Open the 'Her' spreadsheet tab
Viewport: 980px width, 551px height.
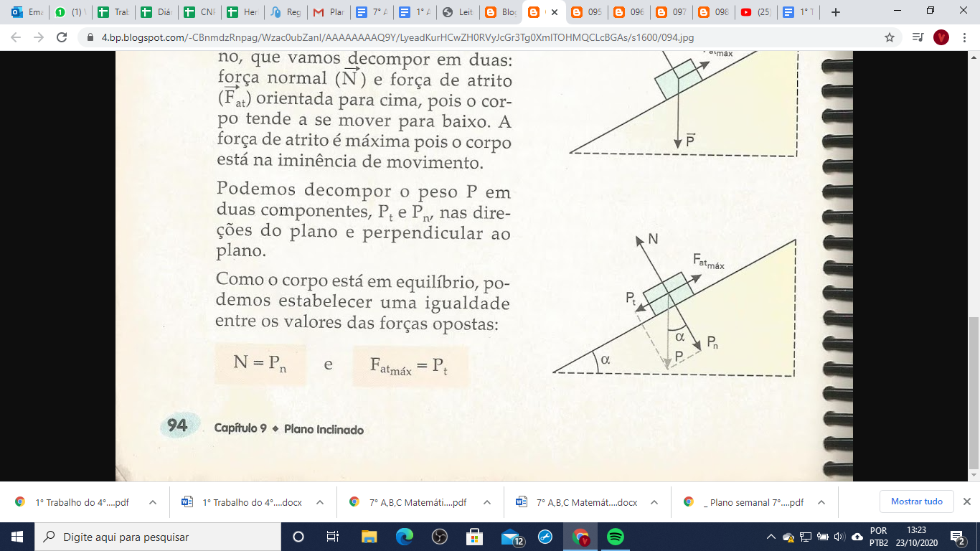(x=242, y=12)
